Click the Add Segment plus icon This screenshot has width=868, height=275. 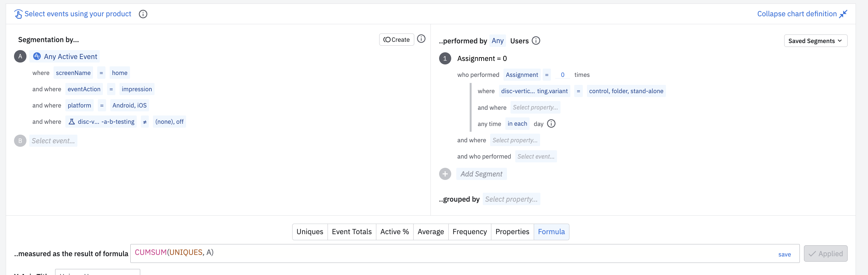point(445,174)
